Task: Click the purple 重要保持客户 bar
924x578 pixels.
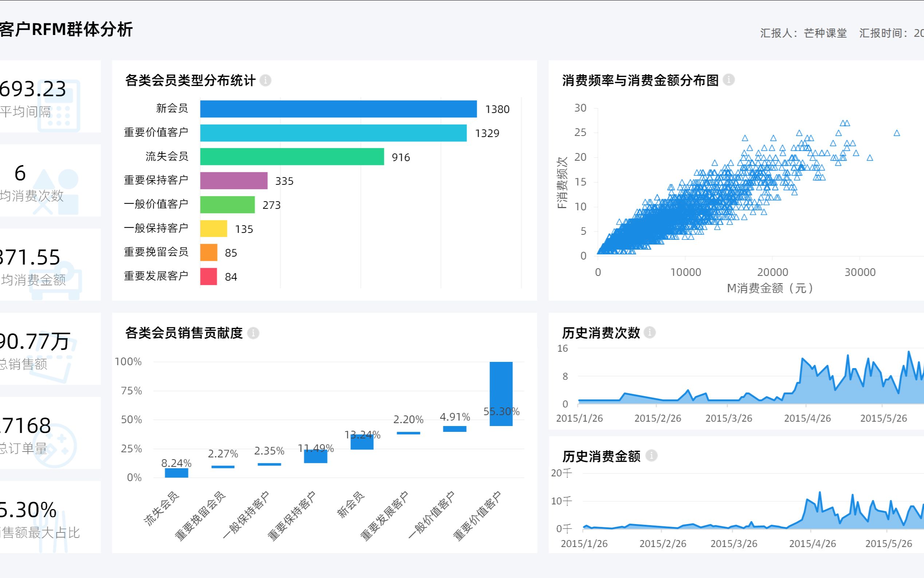Action: (x=234, y=180)
